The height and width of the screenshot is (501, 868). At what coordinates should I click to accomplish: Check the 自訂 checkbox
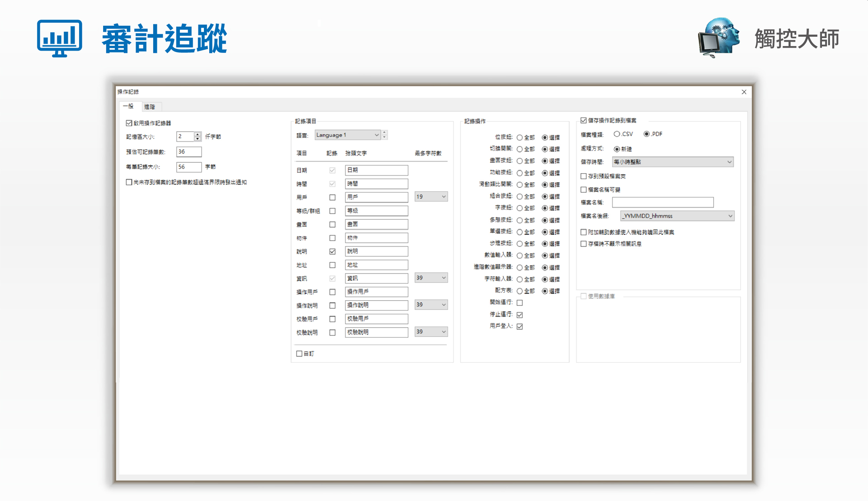click(299, 354)
